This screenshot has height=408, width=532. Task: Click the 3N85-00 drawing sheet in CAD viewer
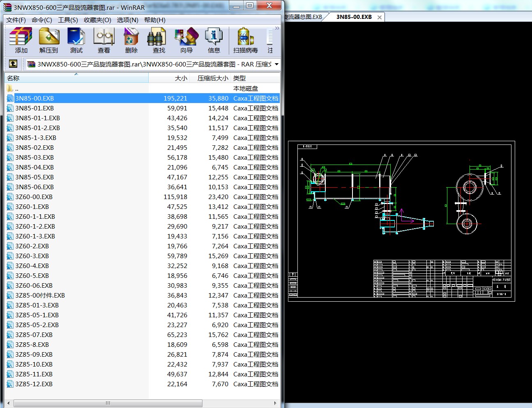point(401,221)
